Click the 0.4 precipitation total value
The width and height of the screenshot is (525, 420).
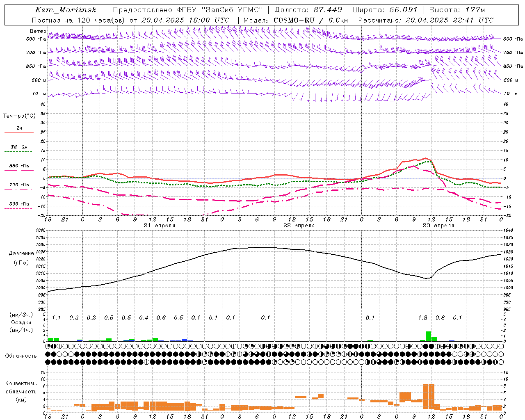click(x=144, y=317)
